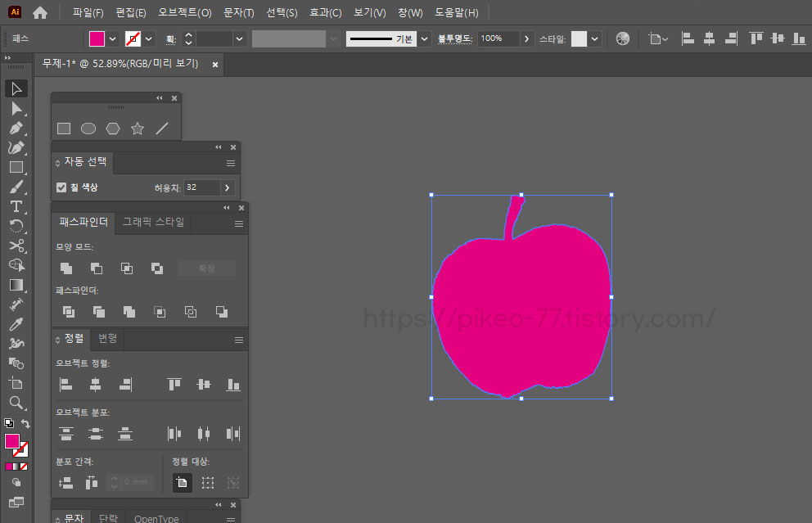Screen dimensions: 812x523
Task: Click the 도움말(H) menu
Action: [x=456, y=12]
